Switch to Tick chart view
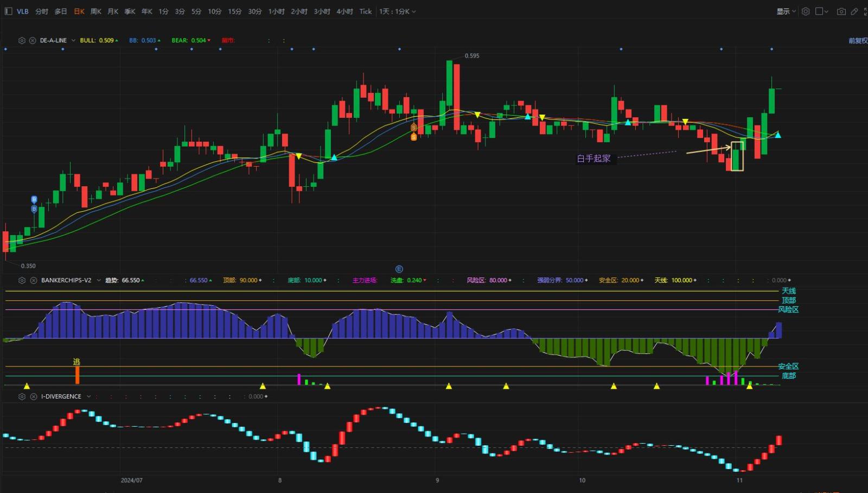The height and width of the screenshot is (493, 868). [366, 11]
